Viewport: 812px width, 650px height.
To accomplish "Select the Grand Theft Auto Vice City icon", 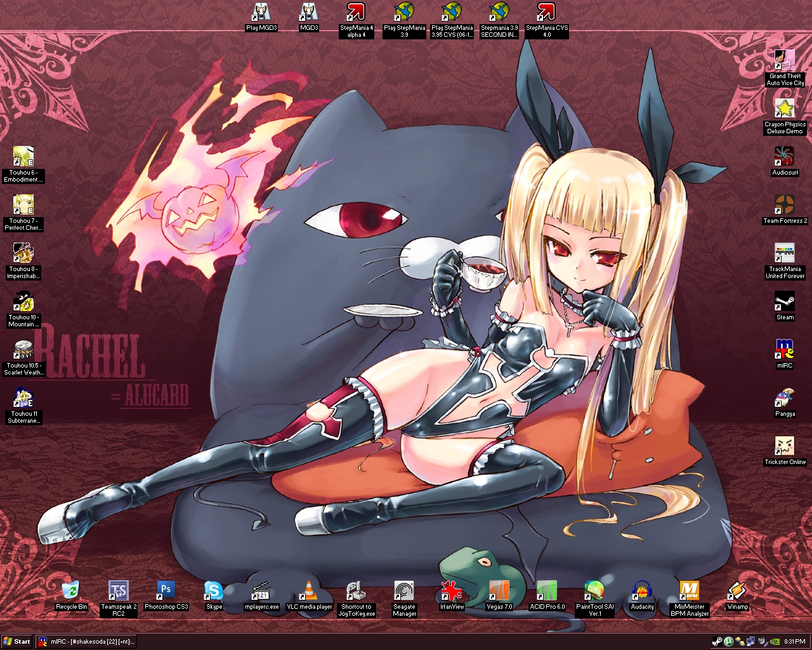I will [x=785, y=60].
